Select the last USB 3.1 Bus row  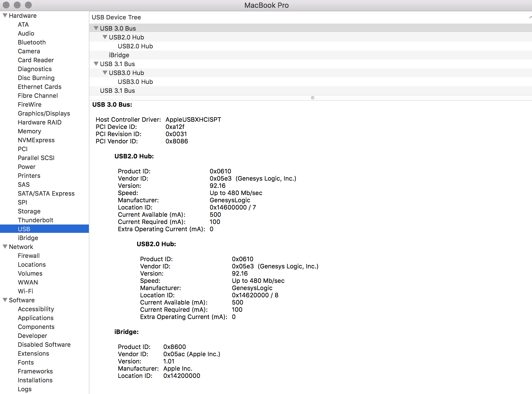click(x=310, y=91)
